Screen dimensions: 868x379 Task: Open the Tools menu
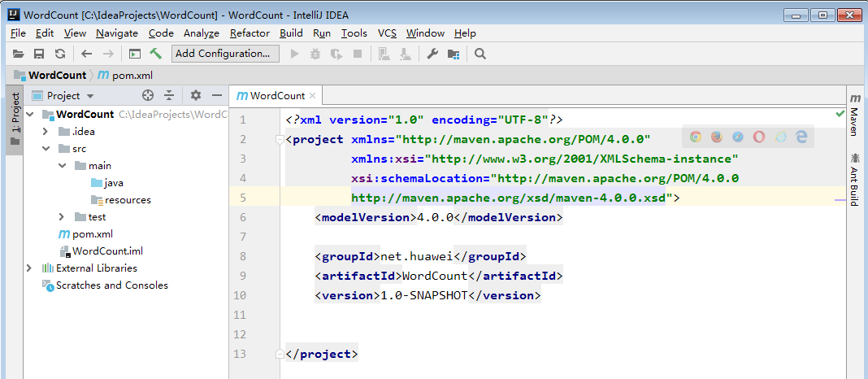click(x=354, y=33)
